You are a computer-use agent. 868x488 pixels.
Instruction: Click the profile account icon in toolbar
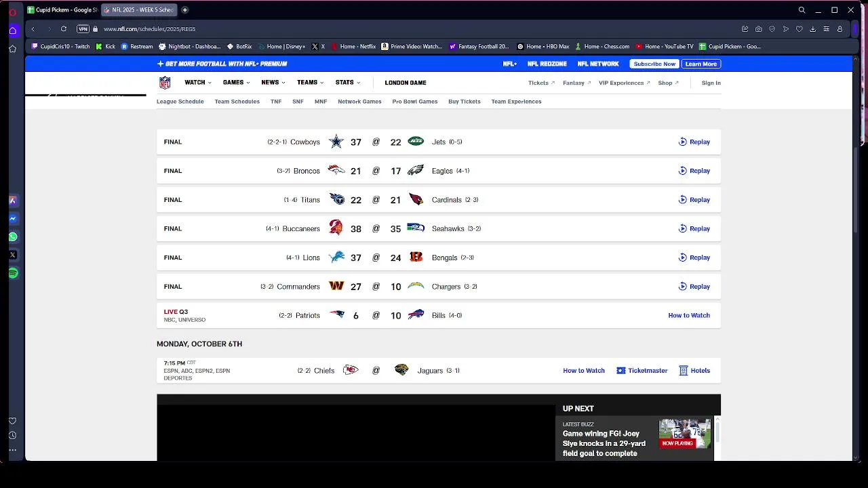(840, 29)
